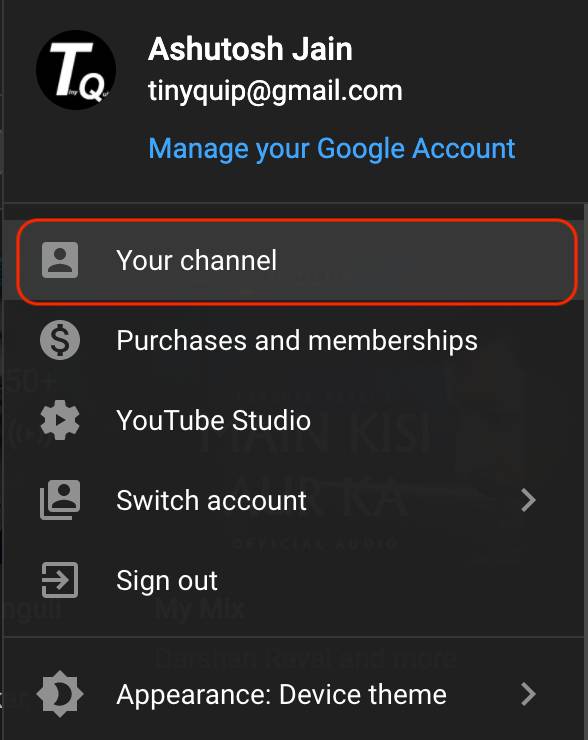588x740 pixels.
Task: Click the TQ profile avatar
Action: coord(76,70)
